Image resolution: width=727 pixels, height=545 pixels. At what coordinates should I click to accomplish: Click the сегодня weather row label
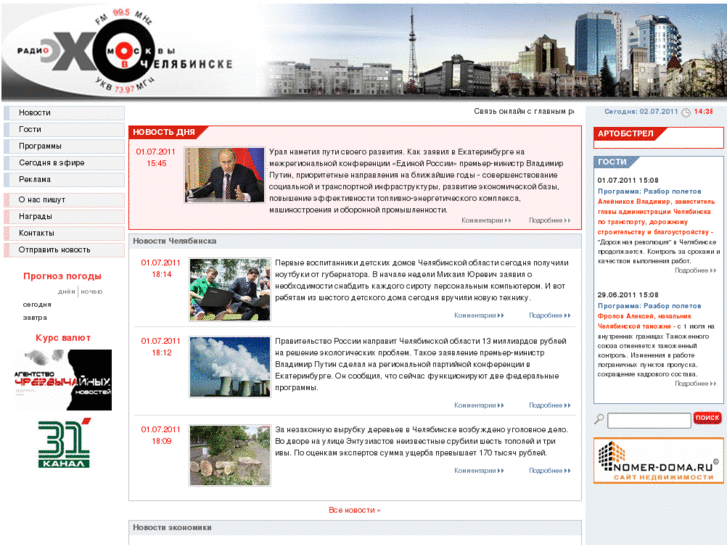point(37,305)
